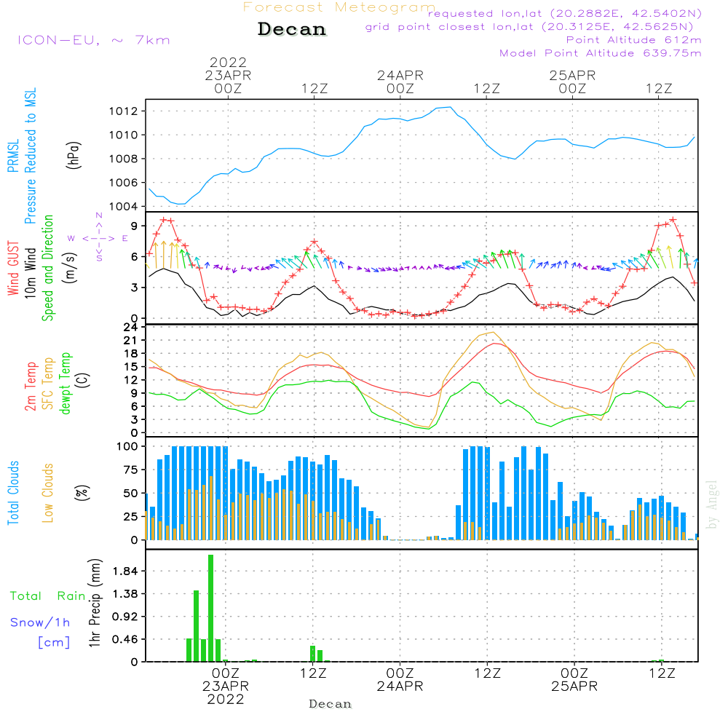728x728 pixels.
Task: Click the grid point closest lon,lat line
Action: click(x=529, y=27)
